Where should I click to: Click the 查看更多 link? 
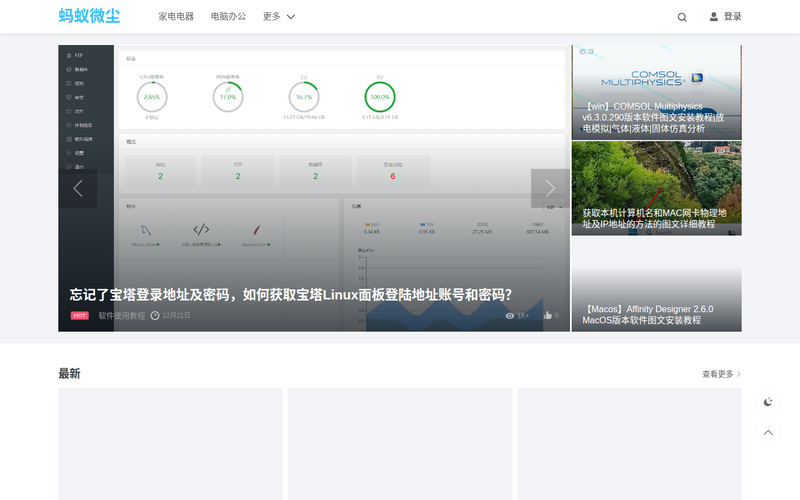[x=721, y=374]
